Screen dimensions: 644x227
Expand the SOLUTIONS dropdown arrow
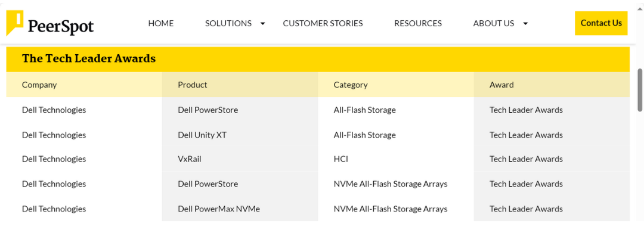coord(263,23)
